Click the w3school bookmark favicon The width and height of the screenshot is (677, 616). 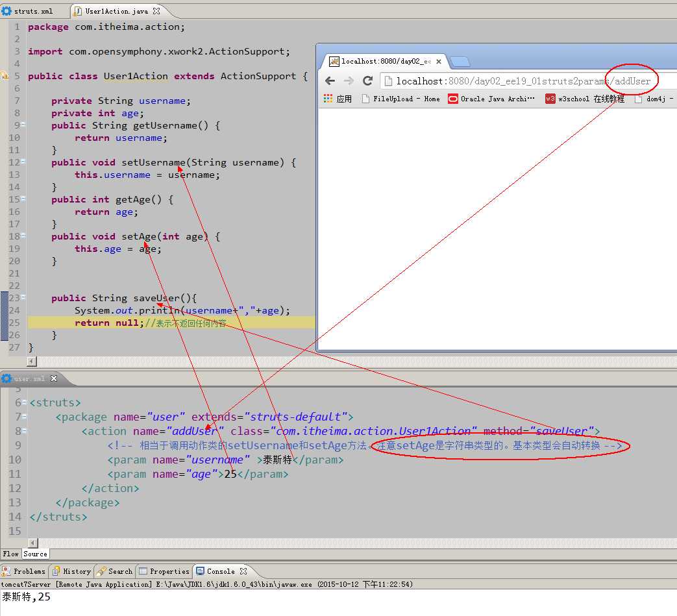click(550, 99)
